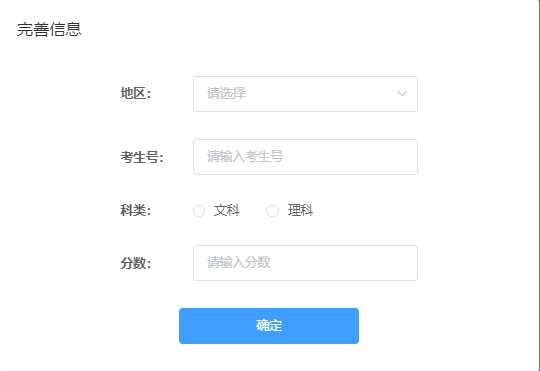Click the 请输入考生号 placeholder text
The height and width of the screenshot is (371, 540).
pyautogui.click(x=245, y=157)
